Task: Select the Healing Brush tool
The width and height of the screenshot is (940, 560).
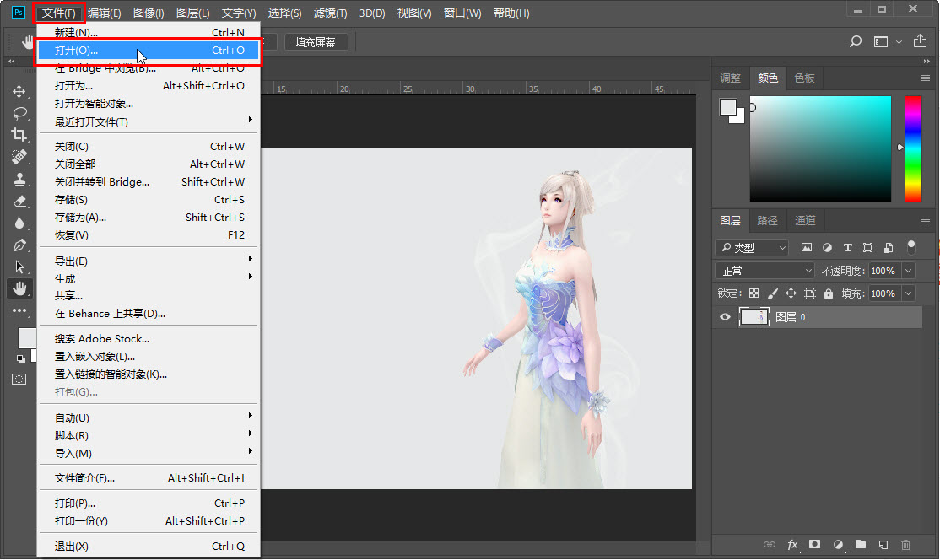Action: [x=19, y=157]
